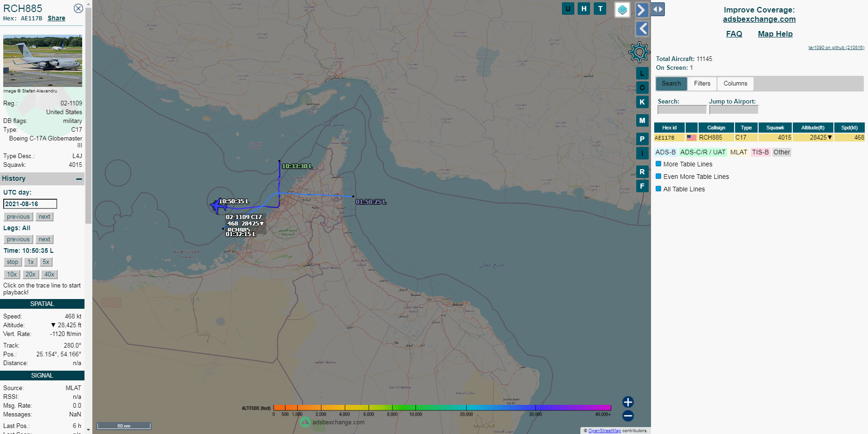Screen dimensions: 868x434
Task: Set playback speed to 40x
Action: click(x=49, y=275)
